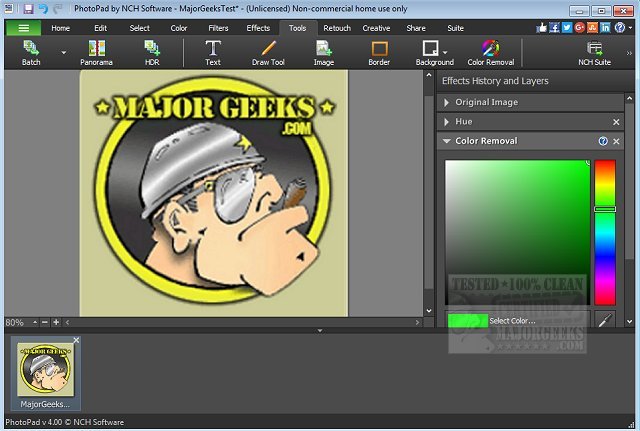The image size is (640, 431).
Task: Open the help icon in ribbon
Action: (x=620, y=27)
